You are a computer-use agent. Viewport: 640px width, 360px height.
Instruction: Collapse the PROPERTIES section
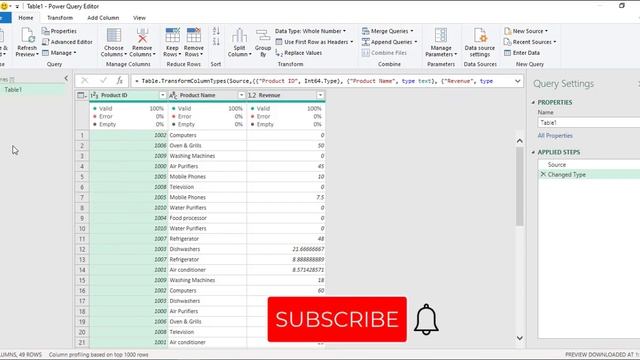click(x=533, y=102)
